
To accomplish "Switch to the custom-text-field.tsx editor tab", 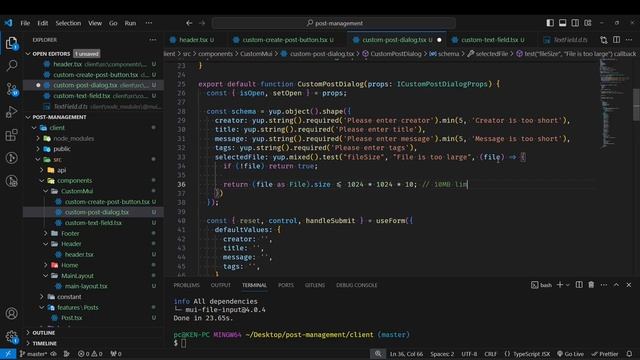I will click(489, 40).
